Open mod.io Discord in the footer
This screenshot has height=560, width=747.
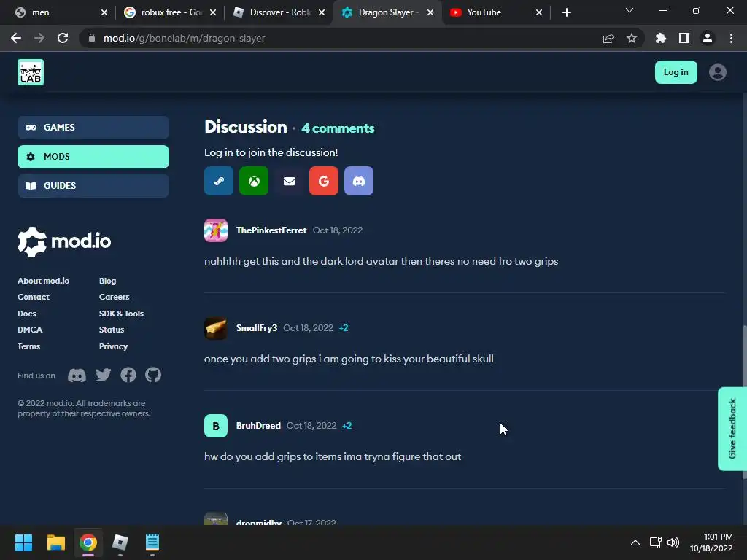(77, 376)
